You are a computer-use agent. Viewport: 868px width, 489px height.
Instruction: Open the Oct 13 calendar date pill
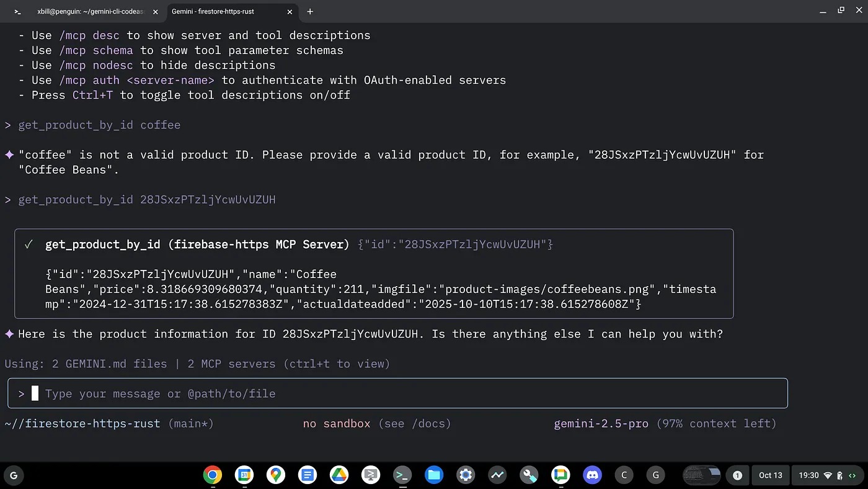tap(771, 475)
